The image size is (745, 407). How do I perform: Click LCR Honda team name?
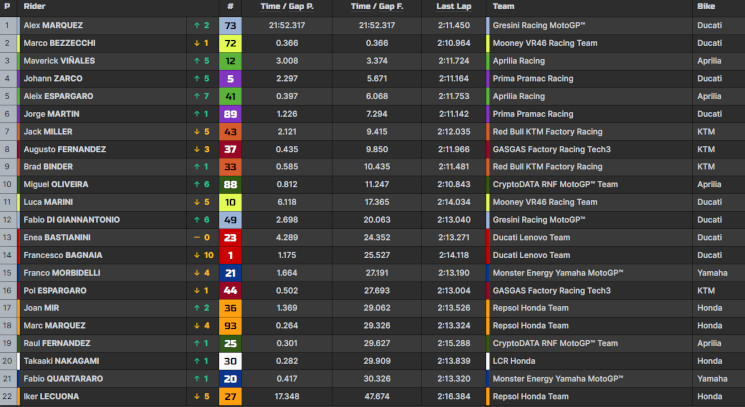(x=514, y=361)
